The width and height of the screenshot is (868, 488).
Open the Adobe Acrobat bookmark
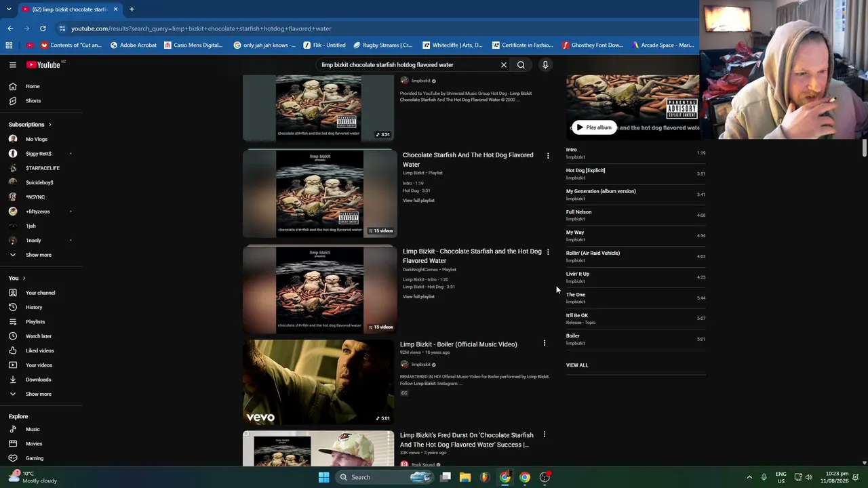(x=134, y=45)
